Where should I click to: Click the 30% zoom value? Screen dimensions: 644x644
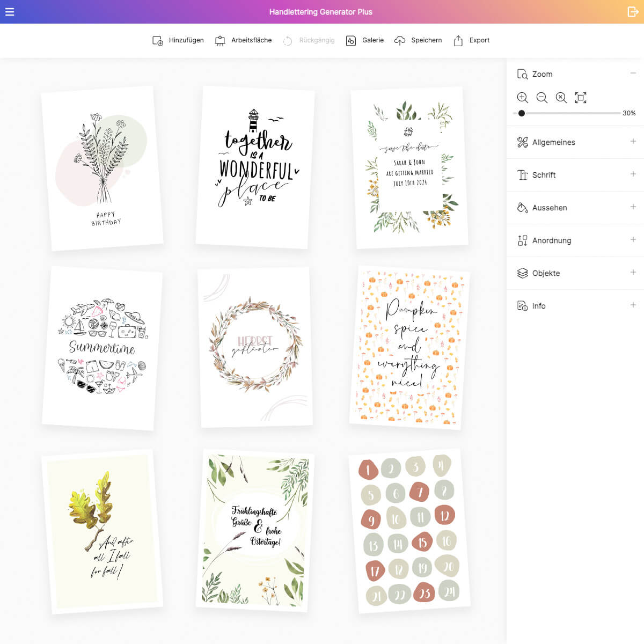629,113
